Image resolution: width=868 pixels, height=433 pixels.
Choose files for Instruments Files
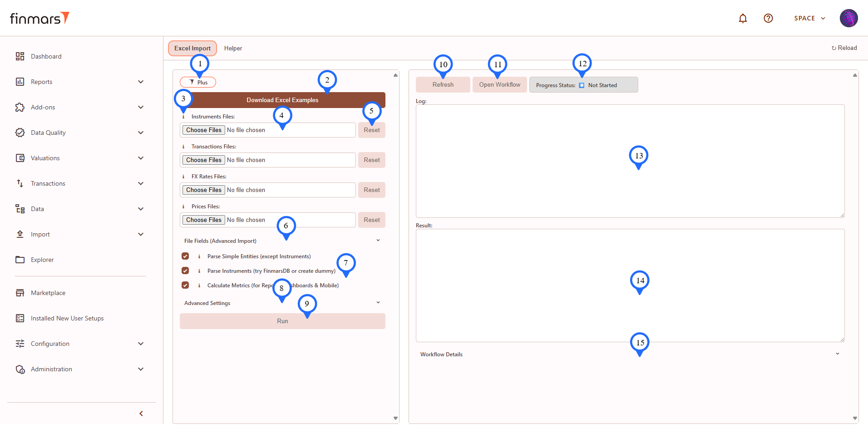click(x=204, y=130)
